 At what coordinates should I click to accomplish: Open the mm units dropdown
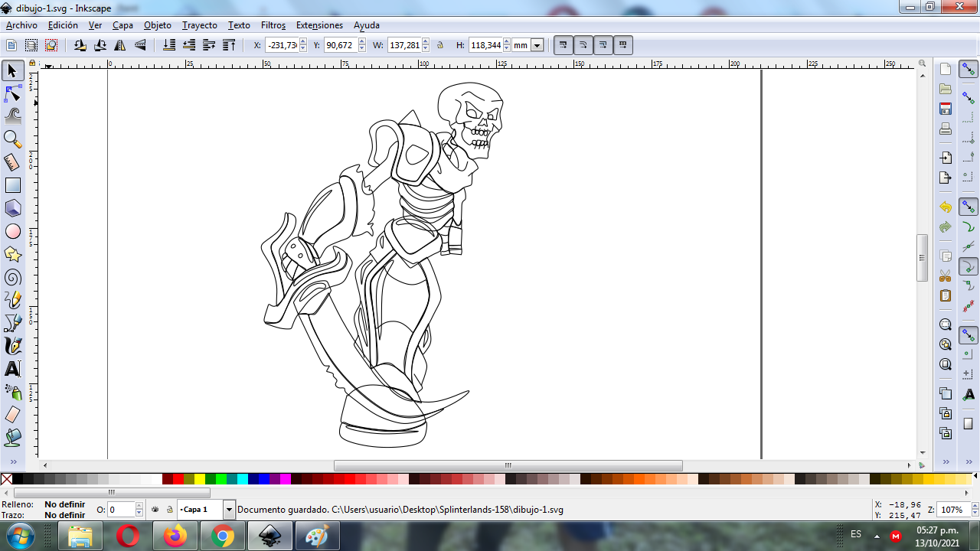pyautogui.click(x=537, y=45)
